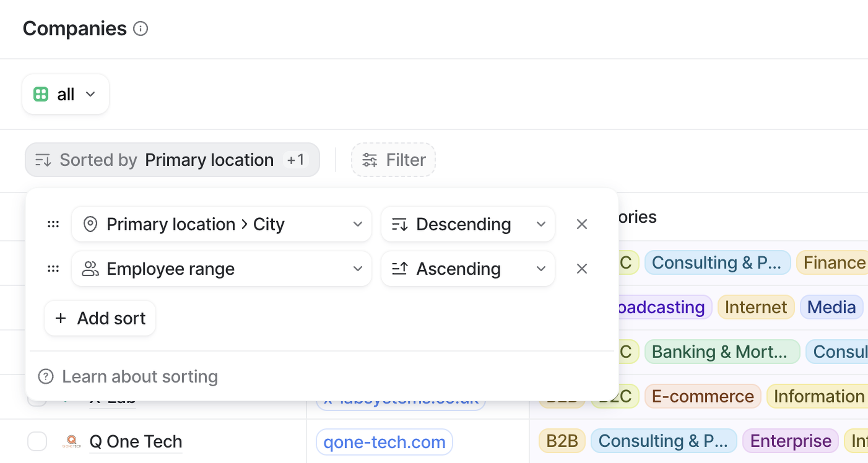Open the Filter button
Screen dimensions: 868x463
(393, 160)
